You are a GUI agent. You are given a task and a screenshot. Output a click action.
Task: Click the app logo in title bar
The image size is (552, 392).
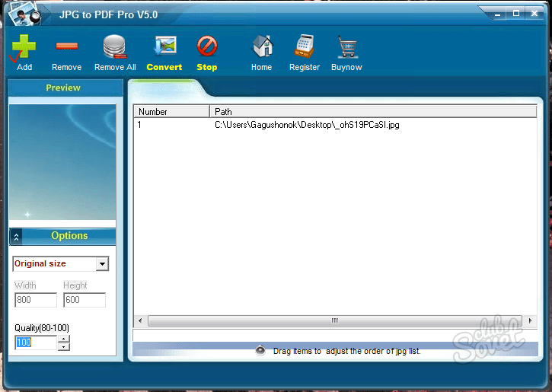click(x=24, y=14)
